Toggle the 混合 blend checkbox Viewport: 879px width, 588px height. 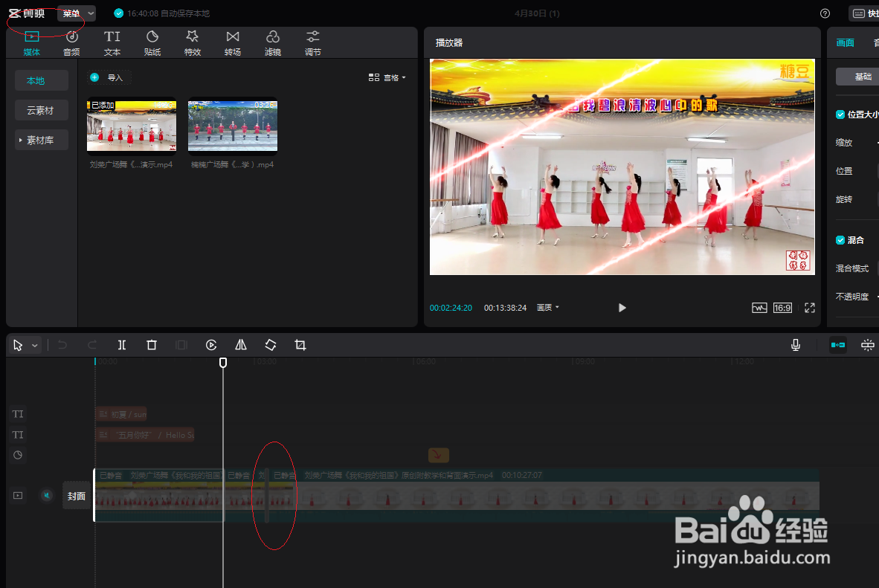tap(840, 240)
